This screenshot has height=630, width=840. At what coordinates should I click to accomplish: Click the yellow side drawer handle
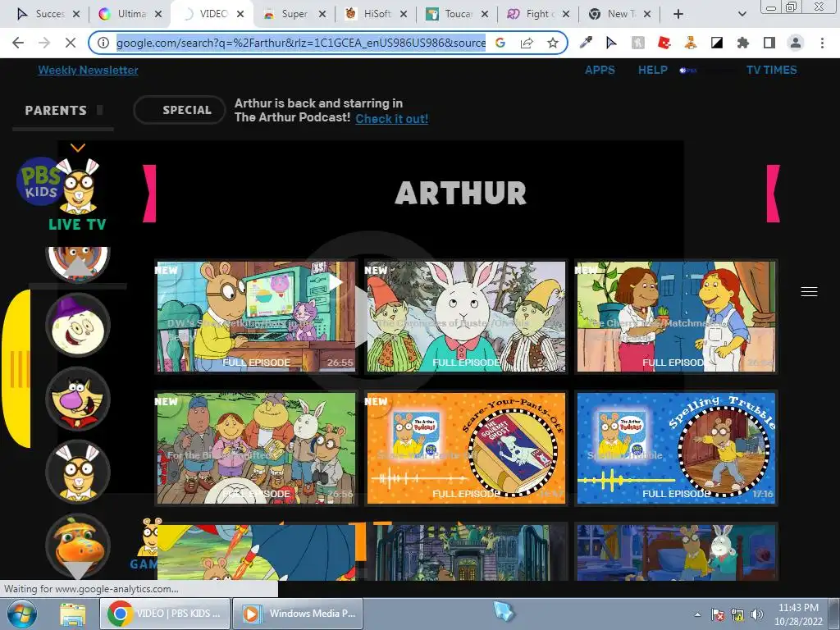pos(16,368)
